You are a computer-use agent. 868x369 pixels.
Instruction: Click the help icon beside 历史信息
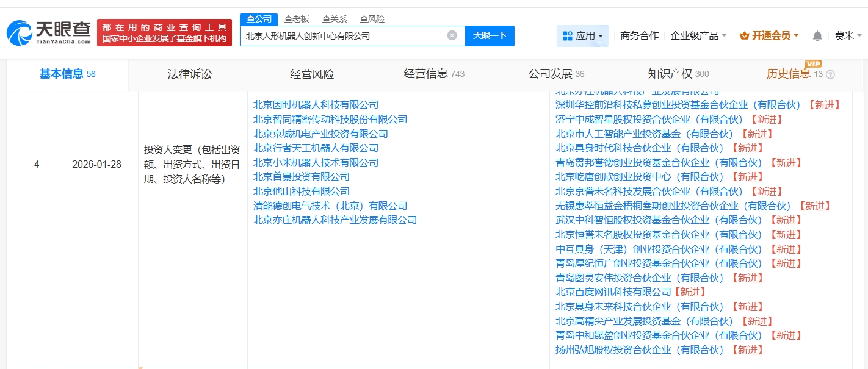coord(830,74)
